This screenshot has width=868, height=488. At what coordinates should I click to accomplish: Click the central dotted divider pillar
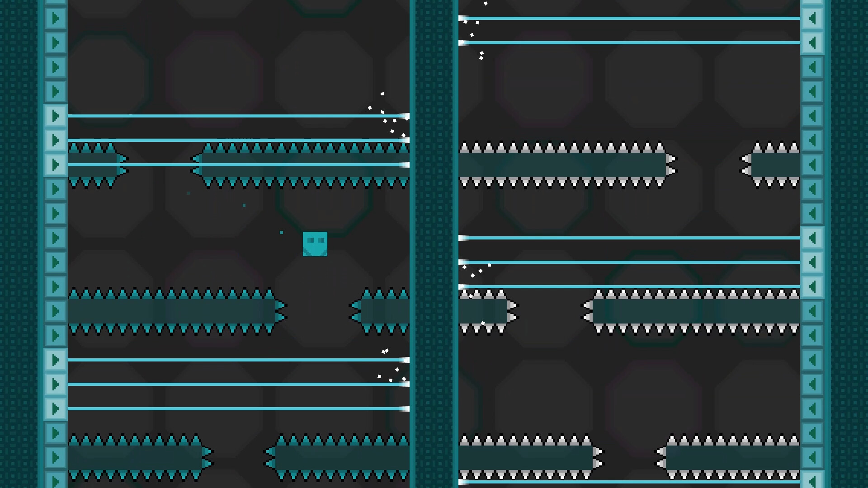tap(434, 244)
